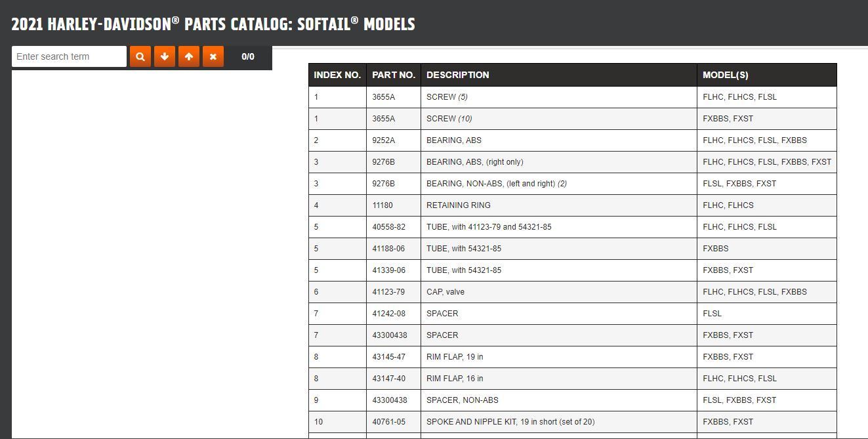Click the catalog title heading
Screen dimensions: 868x439
coord(213,24)
